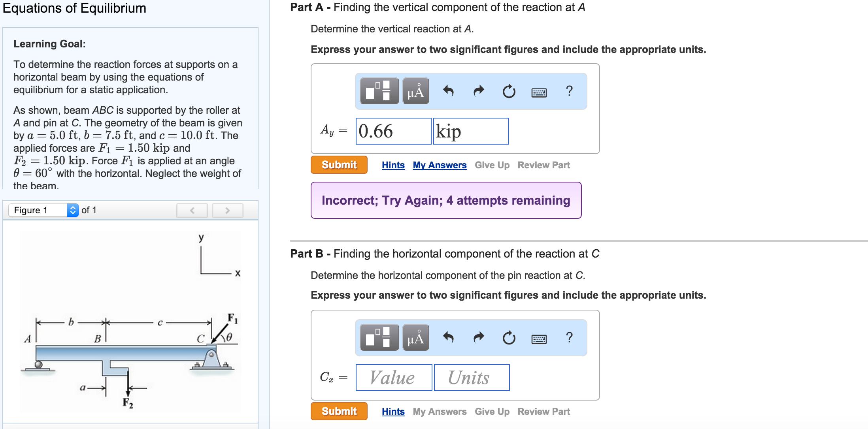Go to next figure arrow
The height and width of the screenshot is (429, 868).
(228, 211)
